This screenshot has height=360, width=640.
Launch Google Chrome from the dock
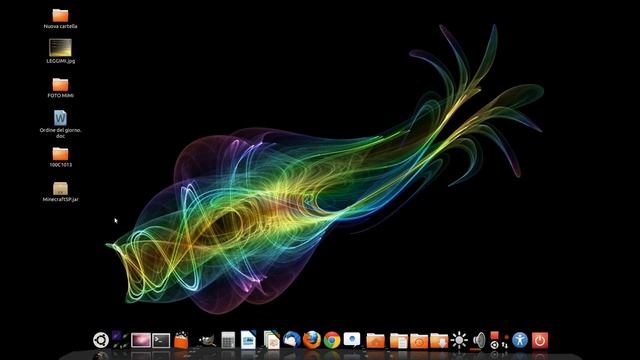[x=332, y=340]
